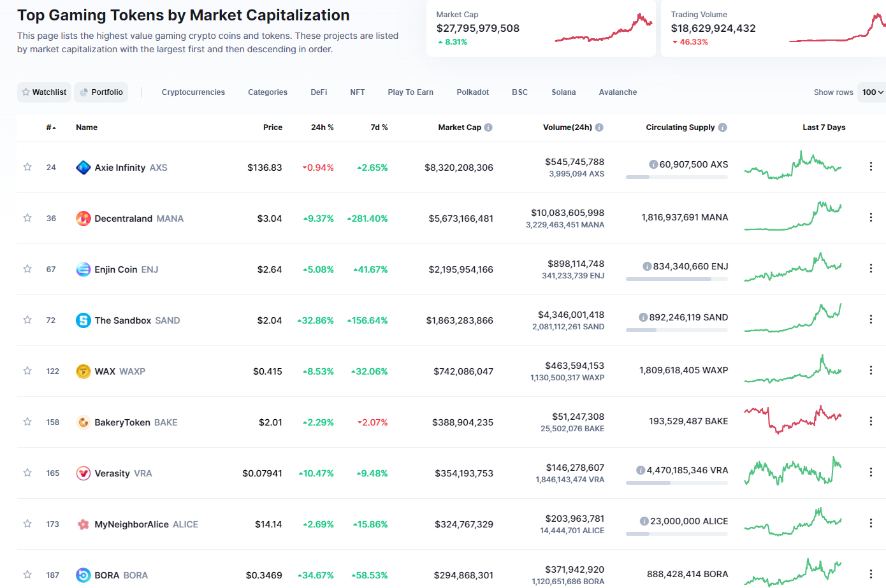Open more options menu for MyNeighborAlice row
Image resolution: width=886 pixels, height=588 pixels.
tap(871, 523)
